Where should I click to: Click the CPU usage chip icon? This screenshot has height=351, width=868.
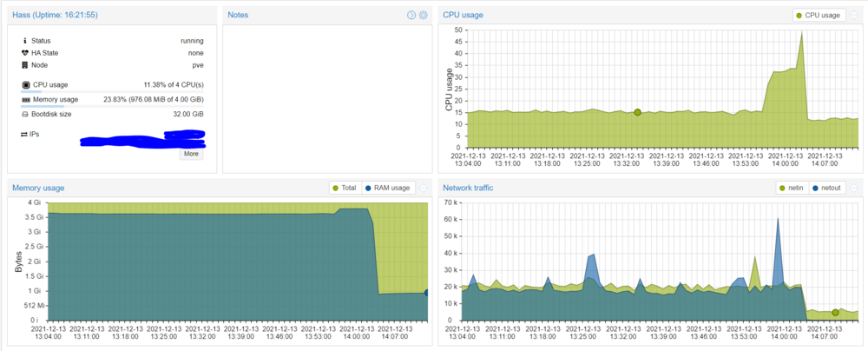(25, 85)
